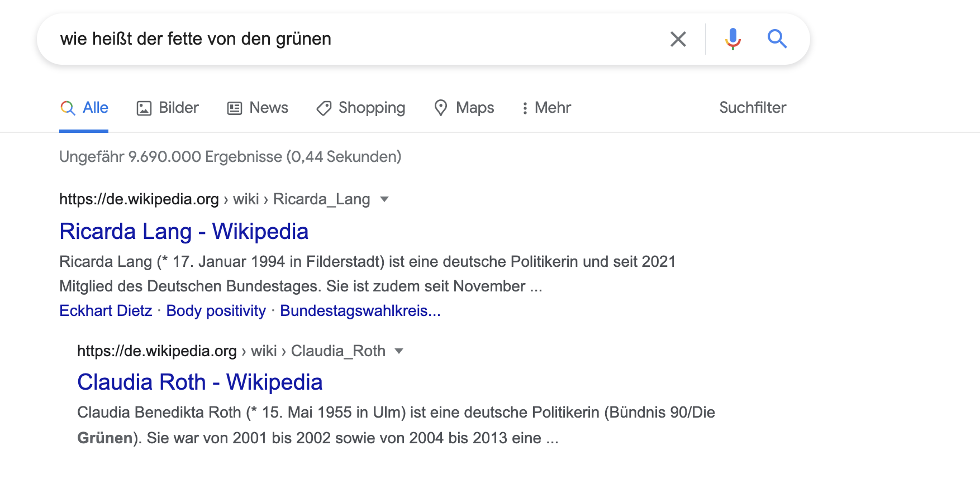Expand the dropdown arrow next to Ricarda_Lang URL
The width and height of the screenshot is (980, 479).
click(384, 199)
